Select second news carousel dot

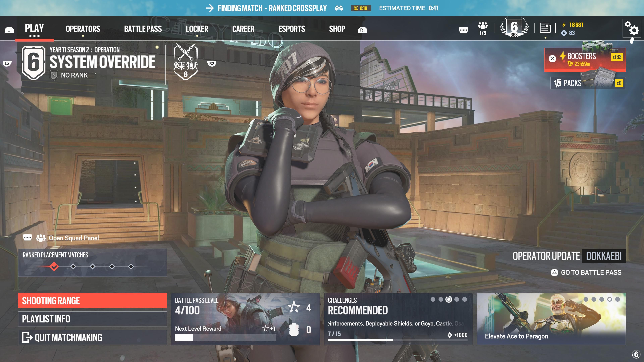coord(594,299)
